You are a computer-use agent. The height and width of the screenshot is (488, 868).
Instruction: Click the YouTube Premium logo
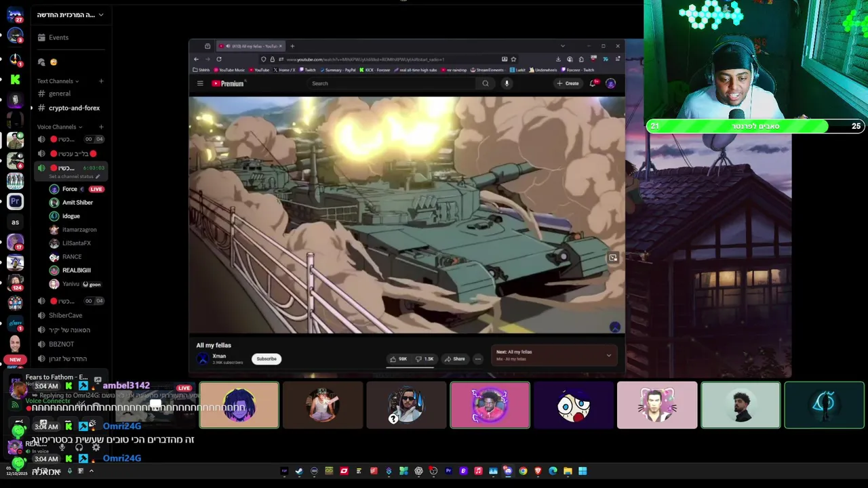tap(228, 83)
